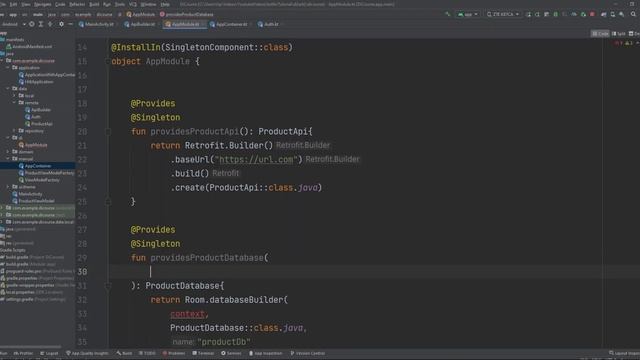Open the VCS menu
Image resolution: width=640 pixels, height=360 pixels.
[133, 4]
